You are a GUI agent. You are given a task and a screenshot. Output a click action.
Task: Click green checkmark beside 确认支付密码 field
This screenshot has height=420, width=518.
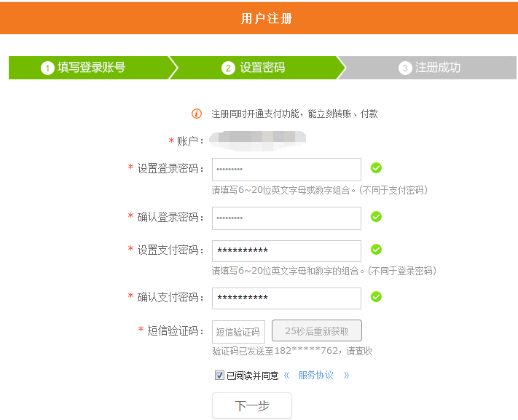coord(376,297)
